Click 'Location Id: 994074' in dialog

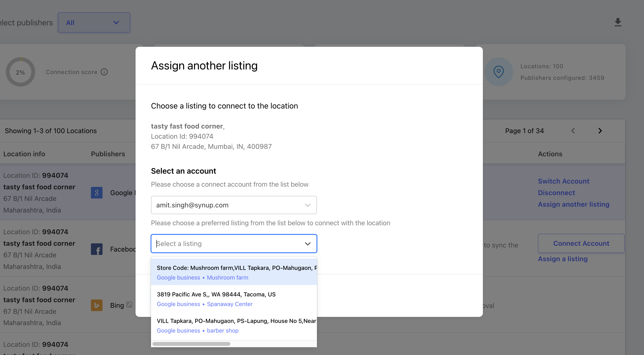point(182,136)
